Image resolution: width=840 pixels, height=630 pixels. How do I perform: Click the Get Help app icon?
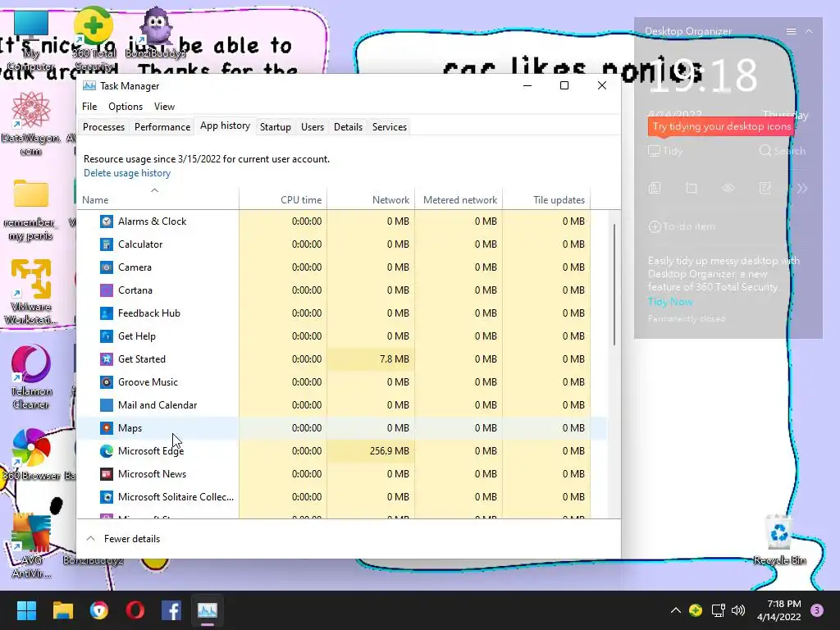[x=107, y=336]
